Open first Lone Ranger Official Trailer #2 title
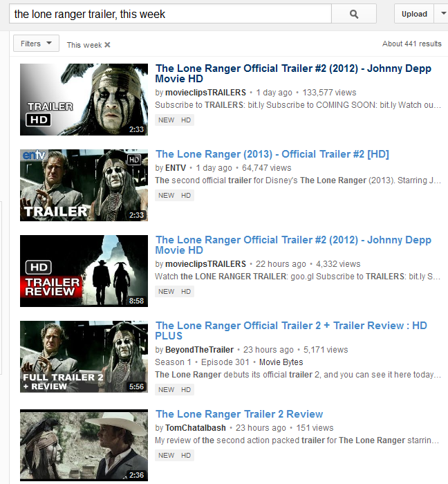This screenshot has width=448, height=484. 293,73
